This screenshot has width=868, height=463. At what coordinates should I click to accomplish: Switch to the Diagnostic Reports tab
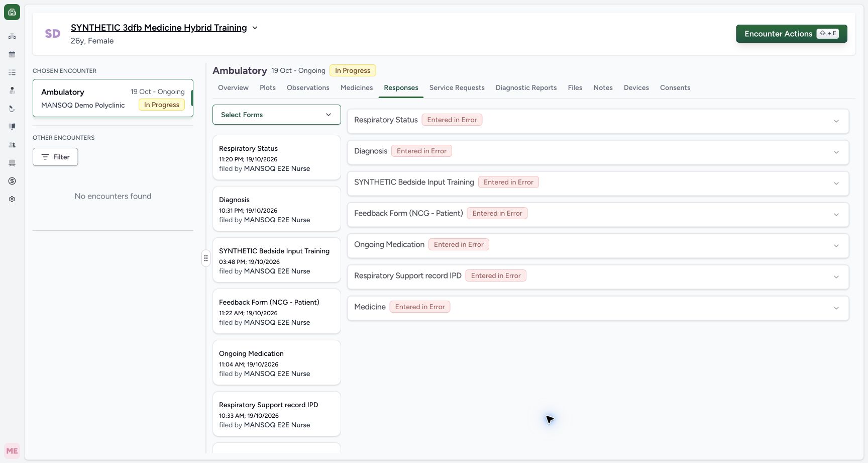tap(526, 87)
